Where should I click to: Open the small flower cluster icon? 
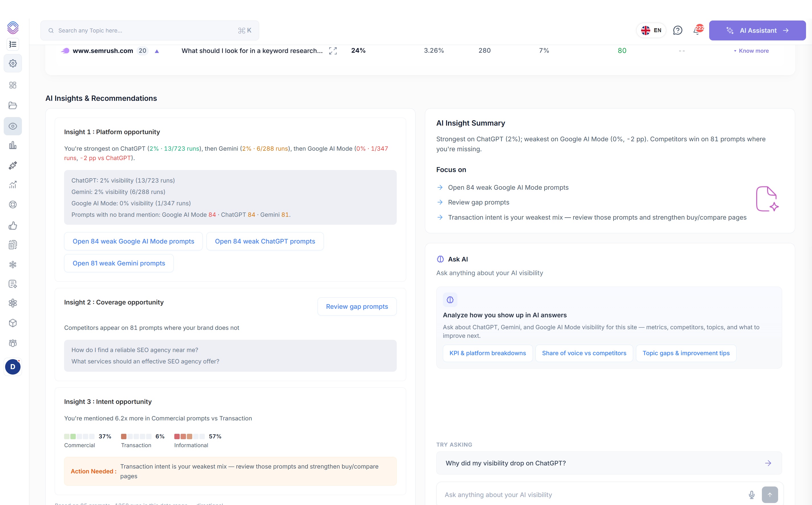13,265
